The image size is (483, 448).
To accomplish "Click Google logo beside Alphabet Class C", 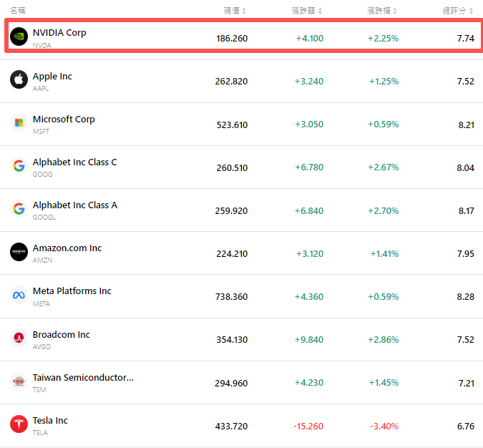I will tap(19, 165).
